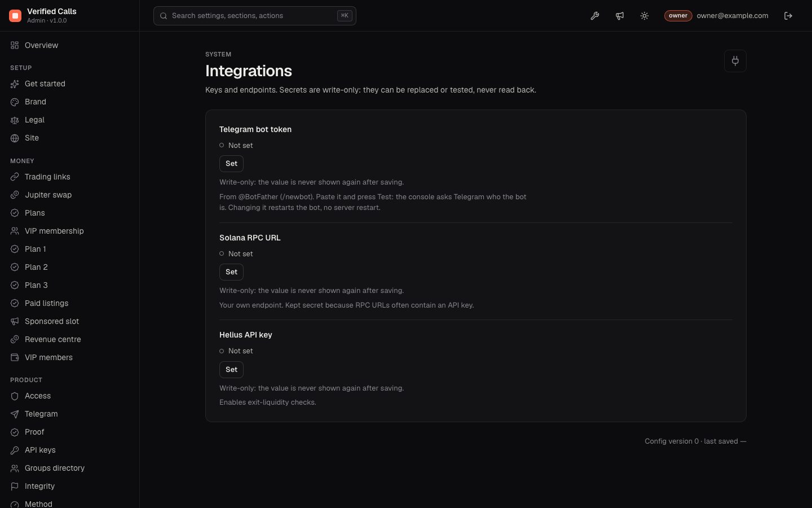
Task: Click the sign-out arrow icon
Action: point(788,16)
